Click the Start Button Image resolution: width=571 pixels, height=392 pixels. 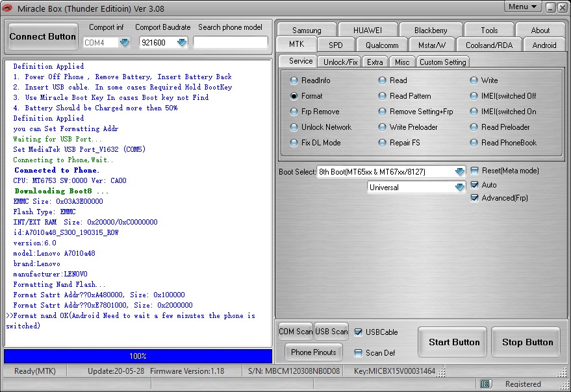453,342
